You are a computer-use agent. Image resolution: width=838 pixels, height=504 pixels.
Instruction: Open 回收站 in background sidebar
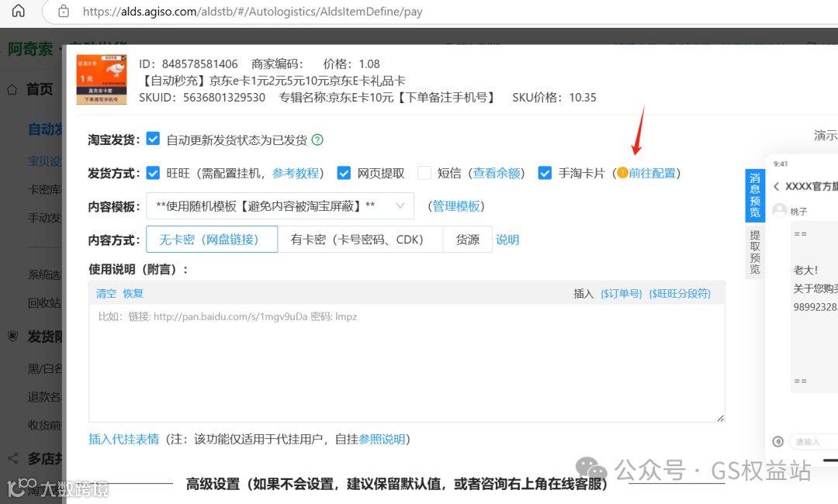[44, 302]
